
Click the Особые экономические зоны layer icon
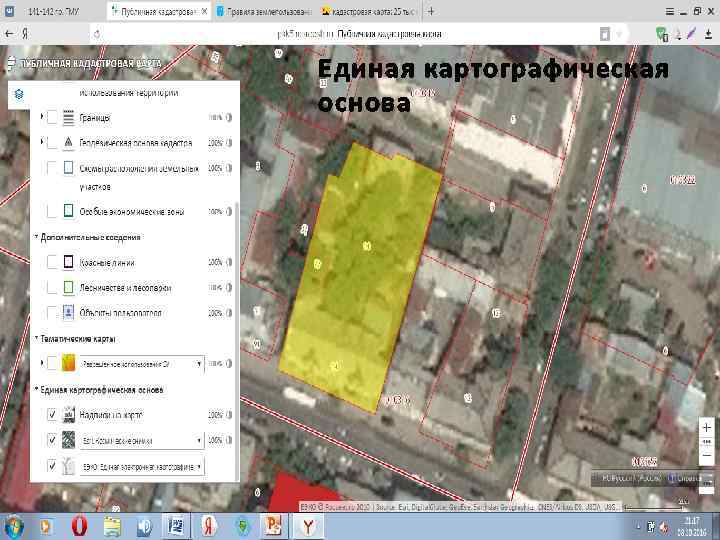pos(68,211)
